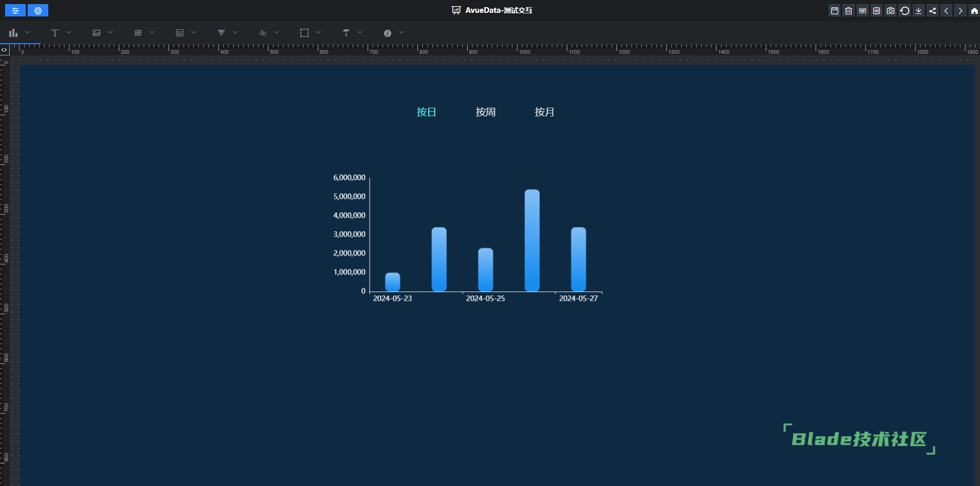This screenshot has width=980, height=486.
Task: Go back with left arrow icon
Action: tap(947, 10)
